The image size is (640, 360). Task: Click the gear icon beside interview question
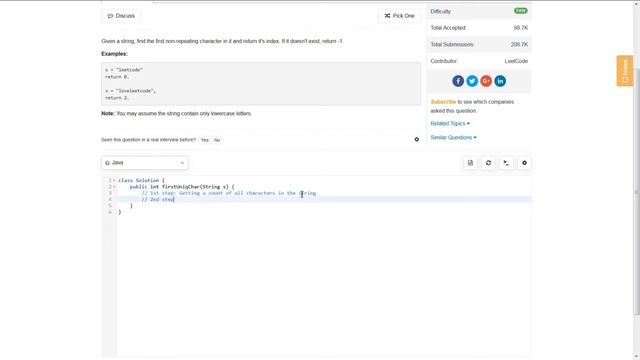coord(416,140)
